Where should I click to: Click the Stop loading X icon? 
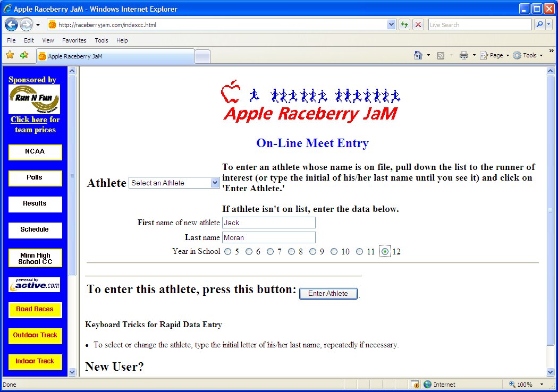click(418, 24)
